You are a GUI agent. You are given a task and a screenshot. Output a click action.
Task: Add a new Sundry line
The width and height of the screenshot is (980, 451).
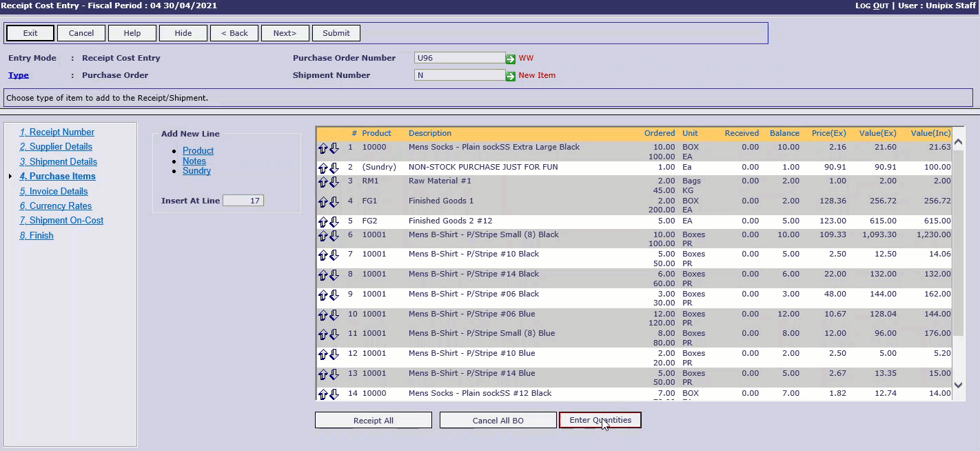click(x=196, y=171)
